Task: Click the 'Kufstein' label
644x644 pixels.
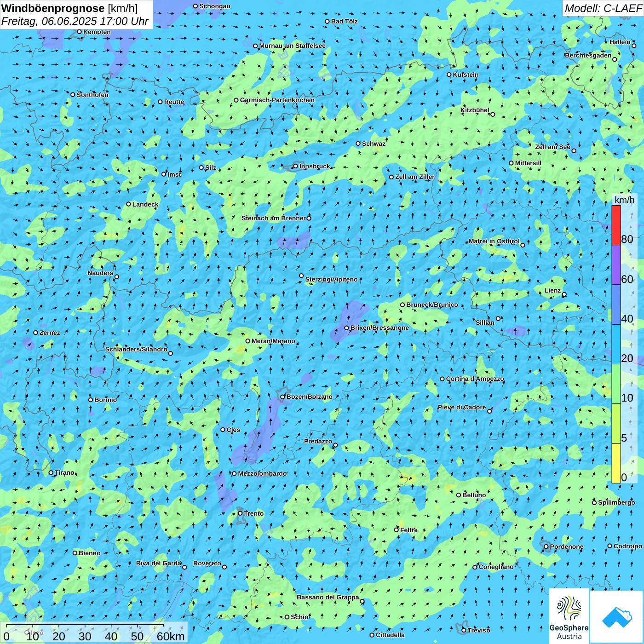Action: pyautogui.click(x=466, y=75)
